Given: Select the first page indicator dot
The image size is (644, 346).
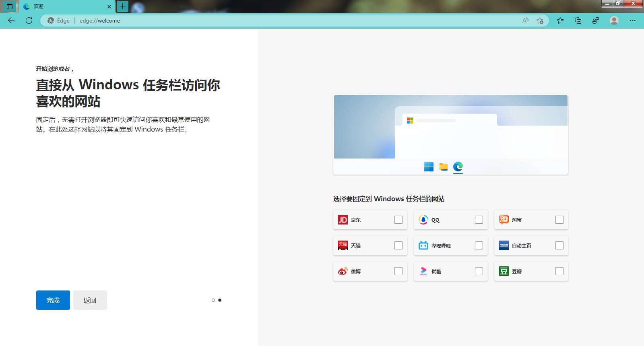Looking at the screenshot, I should pyautogui.click(x=213, y=300).
